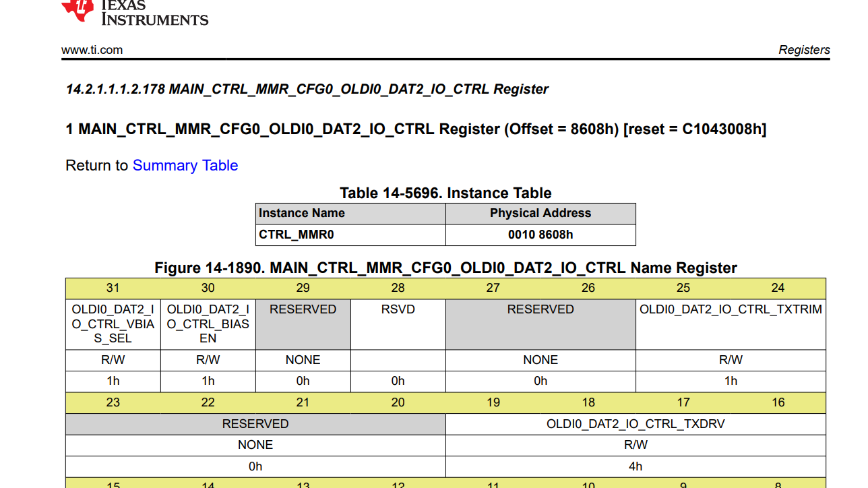Click the Figure 14-1890 caption
The width and height of the screenshot is (868, 488).
[x=445, y=268]
